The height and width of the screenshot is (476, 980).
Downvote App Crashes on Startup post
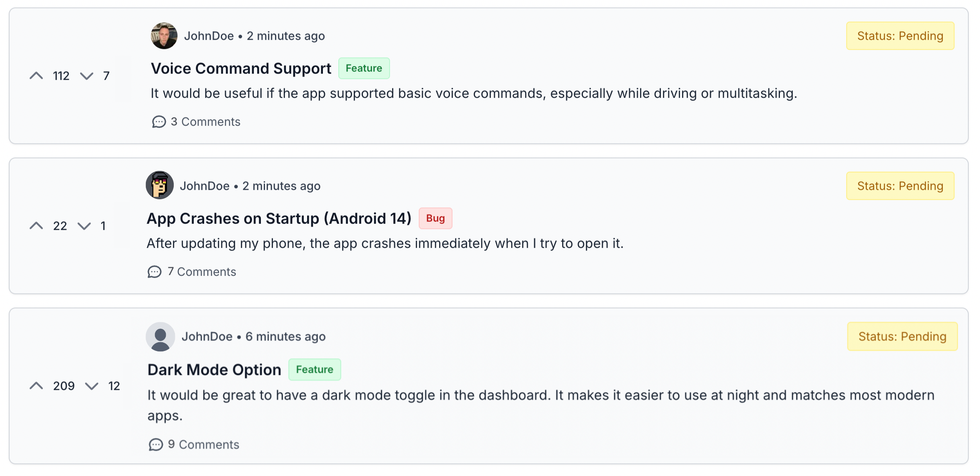84,226
